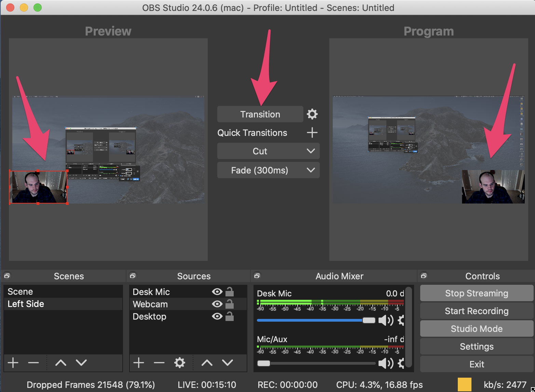Click the Desk Mic 0.0 dB level value

click(x=395, y=293)
